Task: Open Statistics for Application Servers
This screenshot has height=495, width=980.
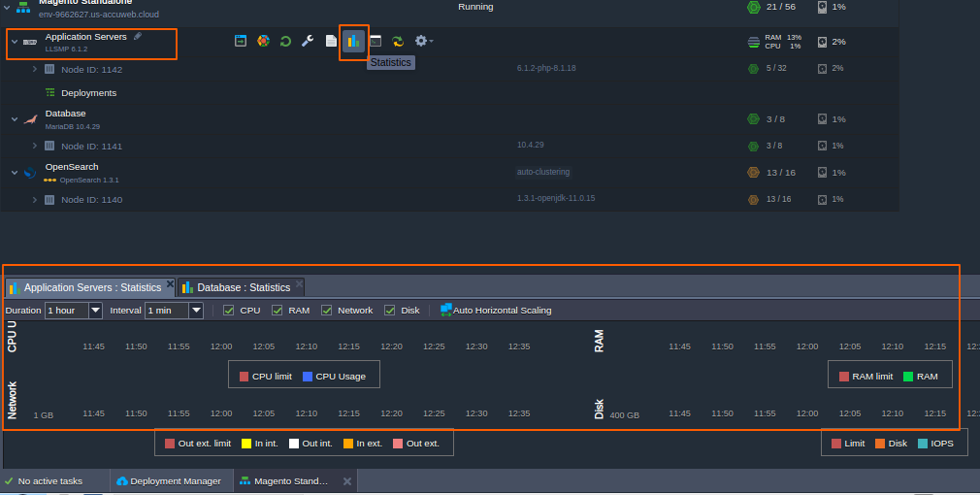Action: pos(353,41)
